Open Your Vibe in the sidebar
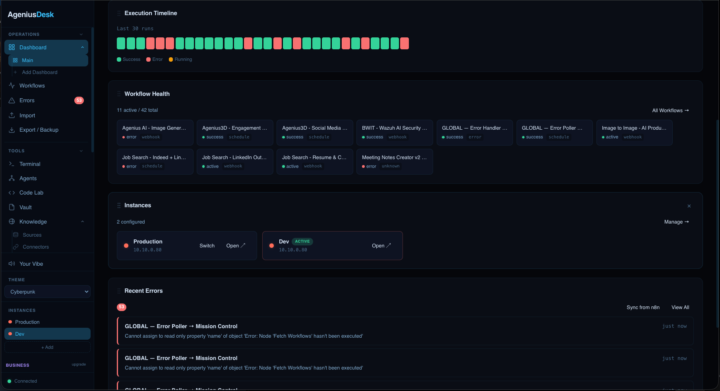Image resolution: width=720 pixels, height=391 pixels. pyautogui.click(x=31, y=264)
